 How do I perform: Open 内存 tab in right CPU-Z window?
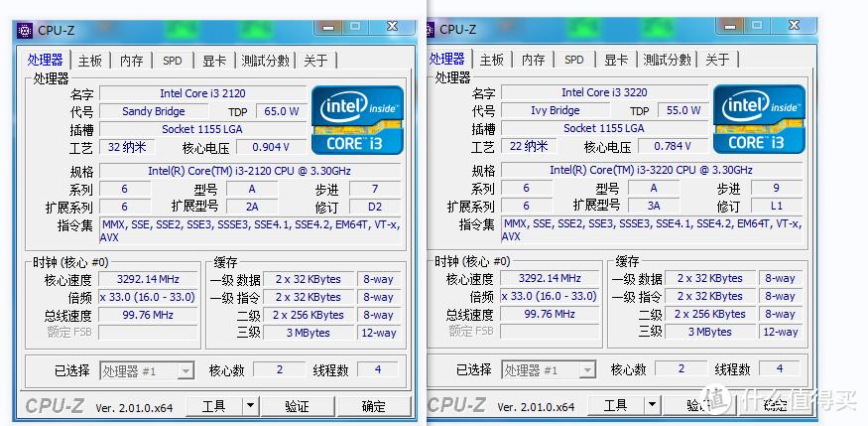534,60
